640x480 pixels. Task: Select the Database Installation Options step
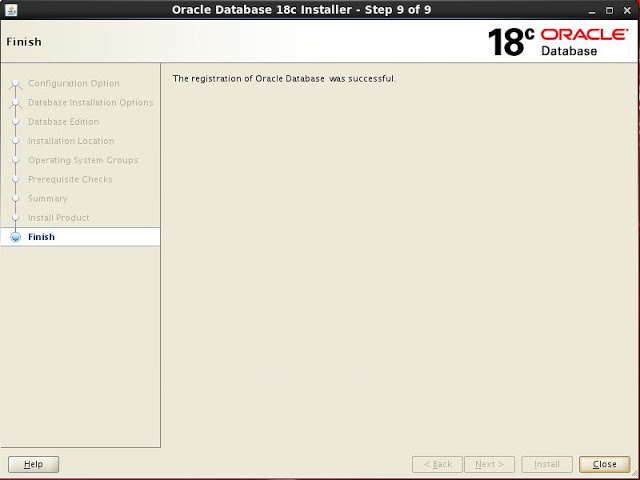pos(90,103)
